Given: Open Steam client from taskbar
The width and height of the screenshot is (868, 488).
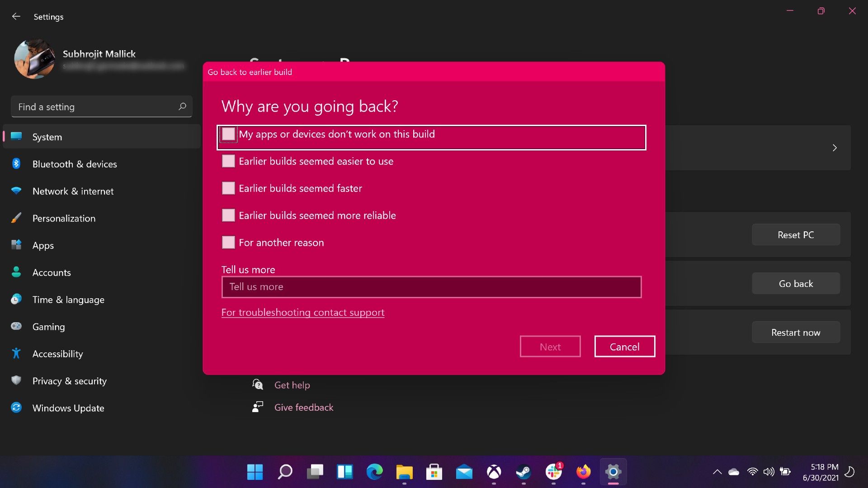Looking at the screenshot, I should coord(524,471).
